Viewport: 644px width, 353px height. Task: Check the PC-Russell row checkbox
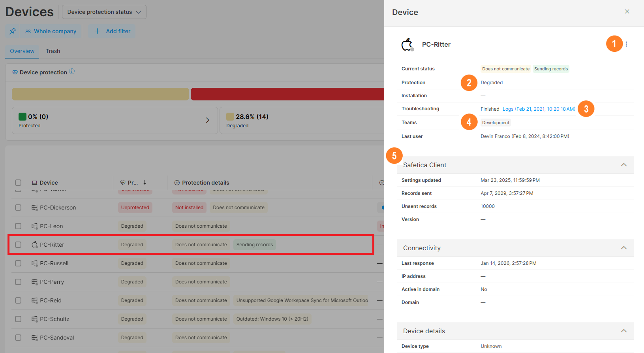pos(18,263)
